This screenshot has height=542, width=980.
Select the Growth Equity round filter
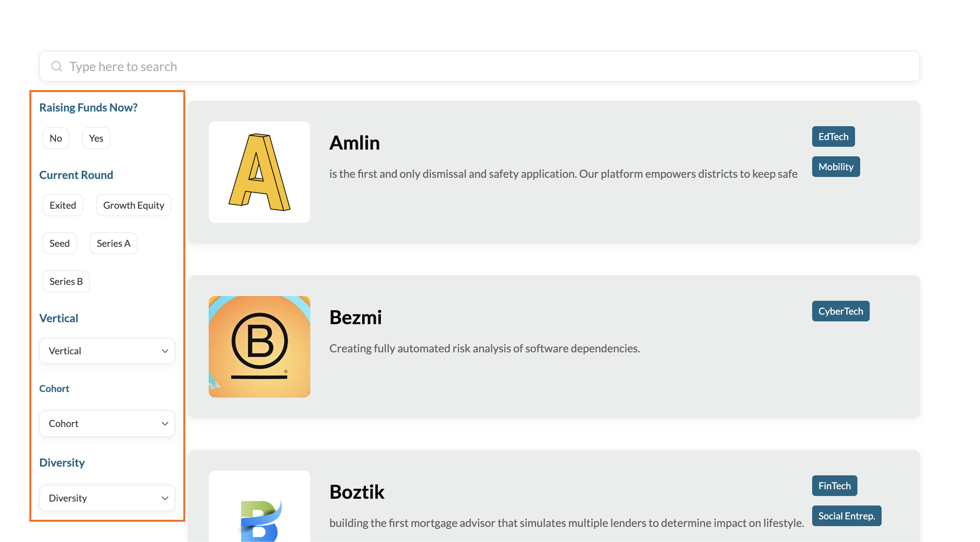(x=134, y=205)
